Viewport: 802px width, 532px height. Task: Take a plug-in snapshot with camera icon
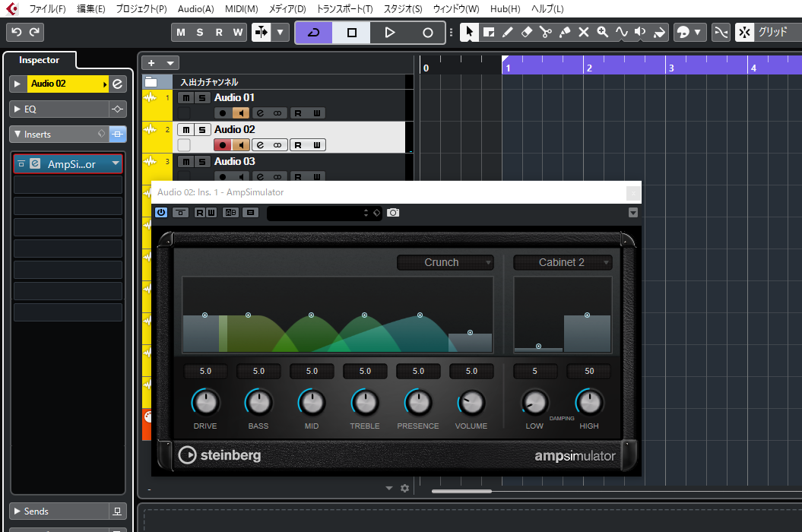pos(393,212)
